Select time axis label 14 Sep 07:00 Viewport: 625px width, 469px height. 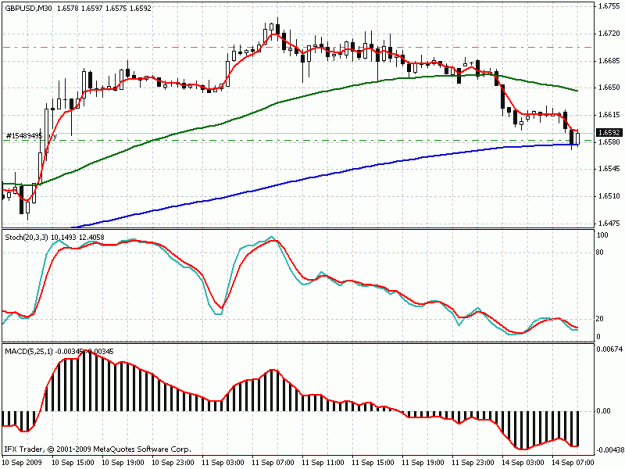[573, 463]
